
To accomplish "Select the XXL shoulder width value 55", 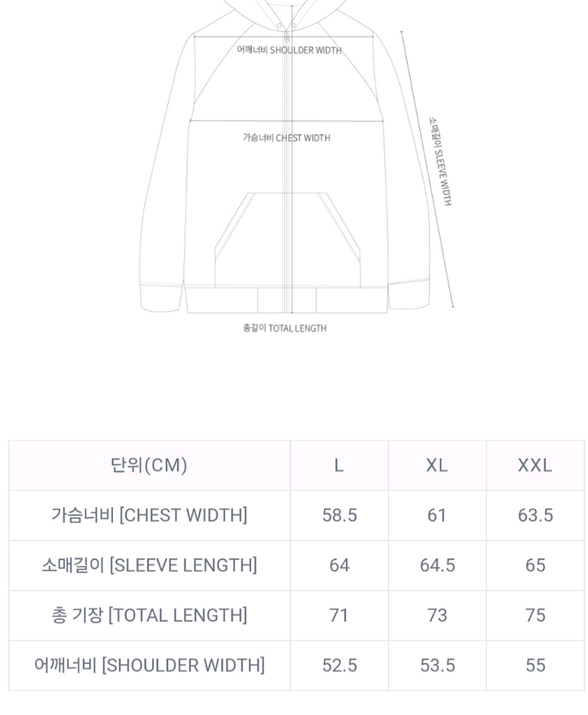I will click(535, 666).
